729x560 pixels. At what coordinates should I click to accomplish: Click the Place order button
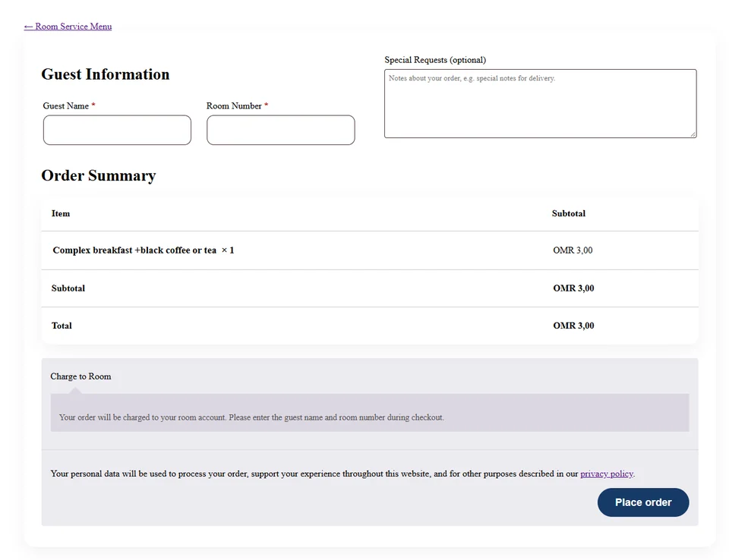[643, 502]
